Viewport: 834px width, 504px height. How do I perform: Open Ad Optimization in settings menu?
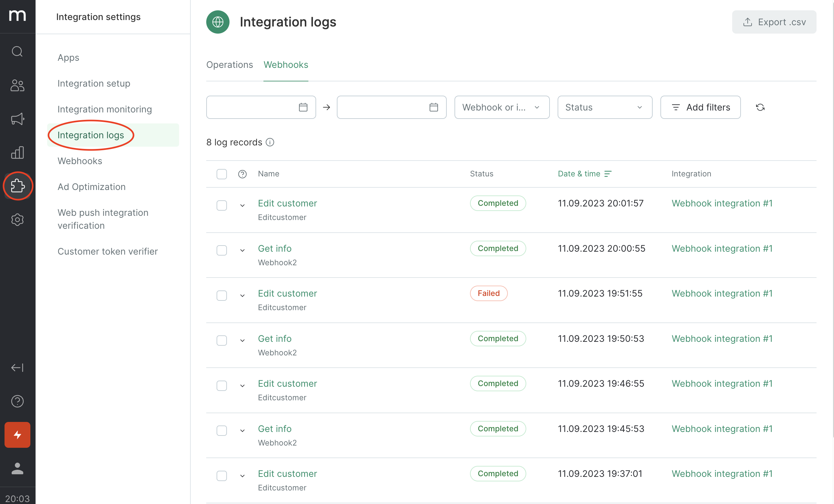(91, 187)
